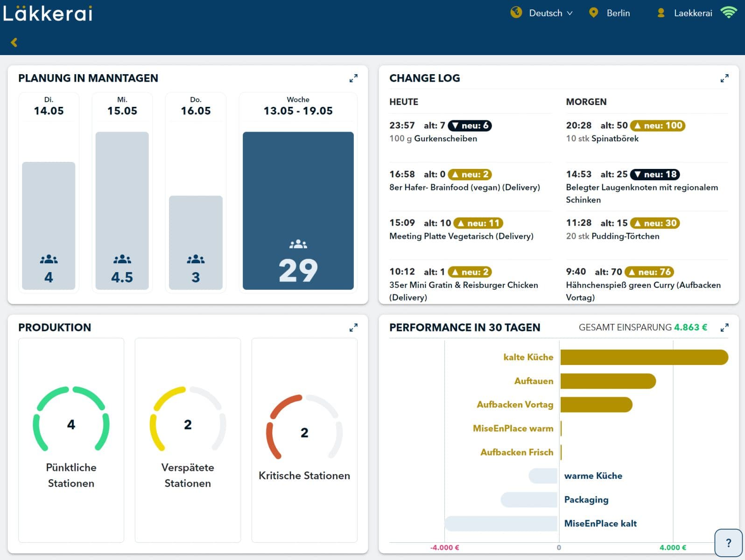745x560 pixels.
Task: Click the people icon on the 16.05 bar
Action: tap(196, 259)
